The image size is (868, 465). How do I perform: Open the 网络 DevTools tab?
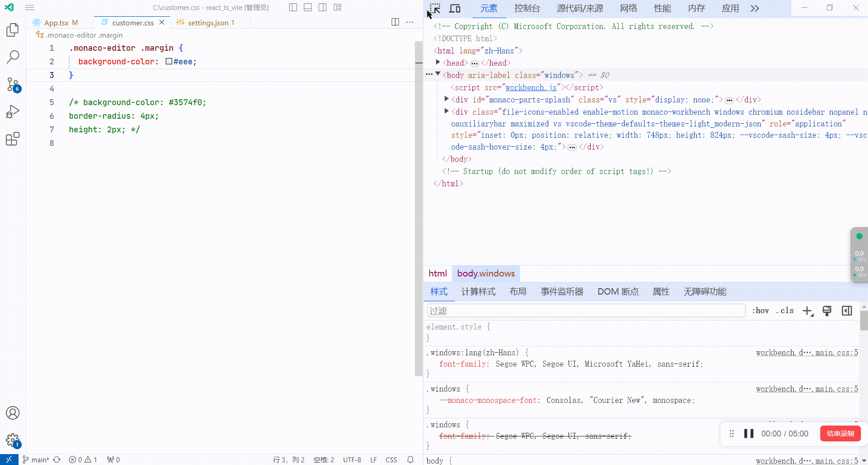[x=629, y=9]
